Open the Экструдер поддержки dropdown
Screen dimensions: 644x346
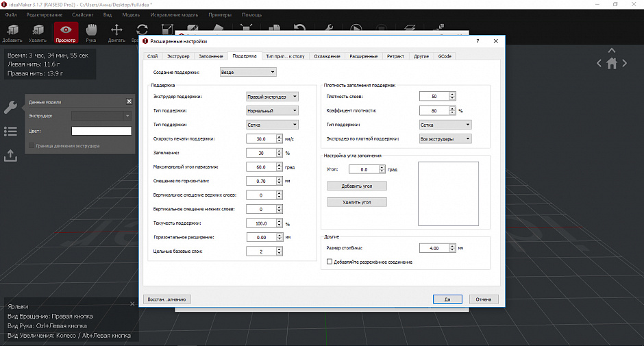(x=272, y=97)
